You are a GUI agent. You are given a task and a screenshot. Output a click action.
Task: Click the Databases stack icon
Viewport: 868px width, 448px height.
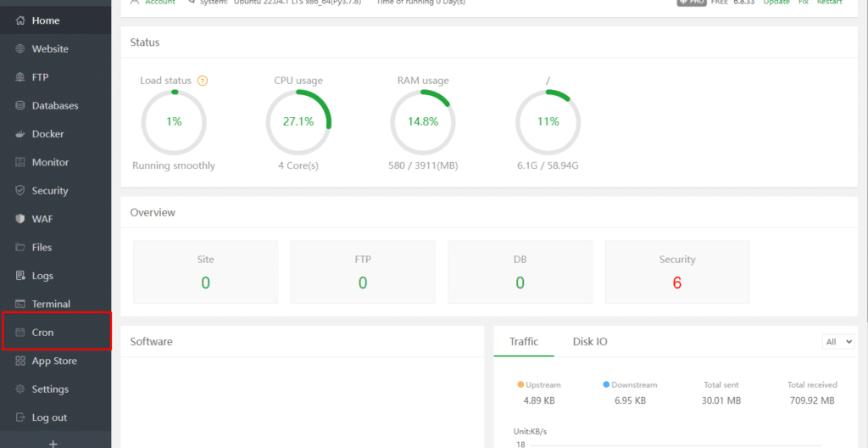click(20, 105)
